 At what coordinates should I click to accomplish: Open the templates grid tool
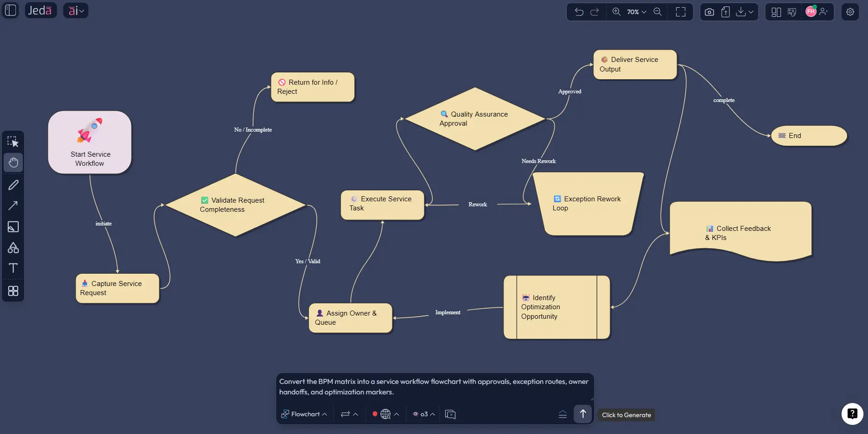13,291
